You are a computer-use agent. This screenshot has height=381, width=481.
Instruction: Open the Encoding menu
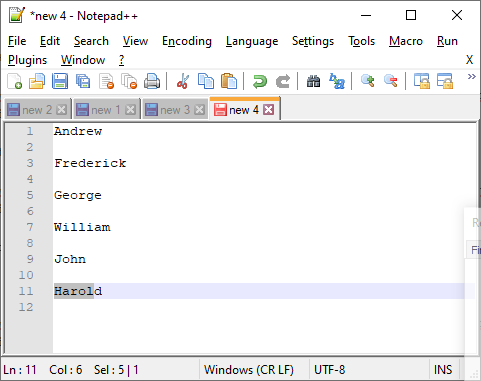tap(187, 41)
